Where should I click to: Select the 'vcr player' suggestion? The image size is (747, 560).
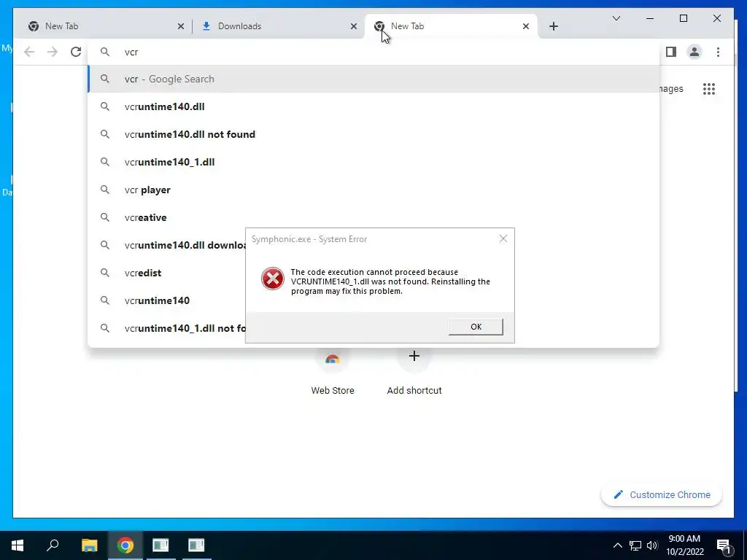pos(373,190)
